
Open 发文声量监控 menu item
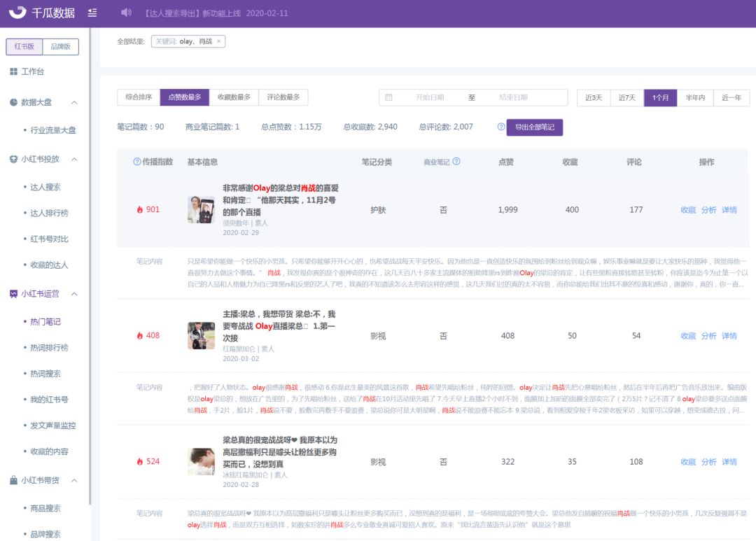pos(53,426)
